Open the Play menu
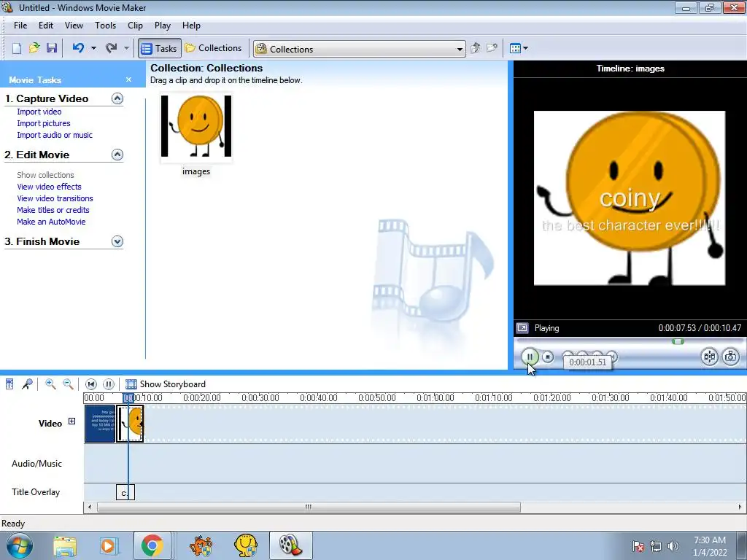747x560 pixels. (163, 26)
